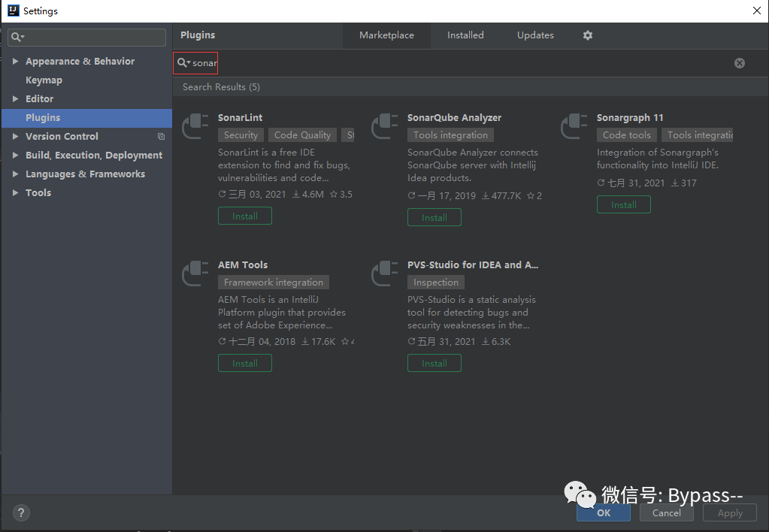Open SonarLint plugin title
Viewport: 769px width, 532px height.
240,118
